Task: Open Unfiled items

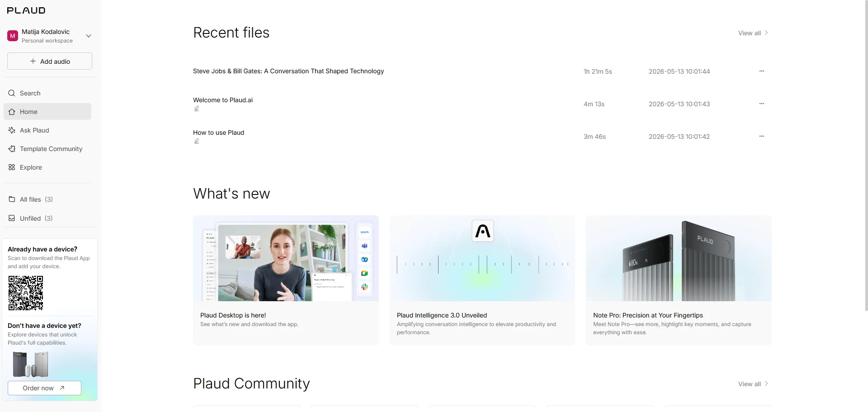Action: pyautogui.click(x=47, y=218)
